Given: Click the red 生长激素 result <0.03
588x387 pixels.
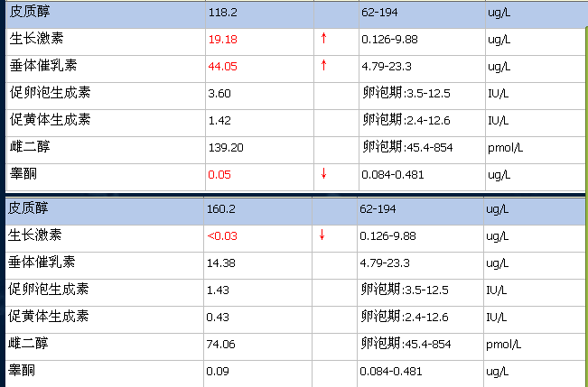Looking at the screenshot, I should [x=222, y=235].
